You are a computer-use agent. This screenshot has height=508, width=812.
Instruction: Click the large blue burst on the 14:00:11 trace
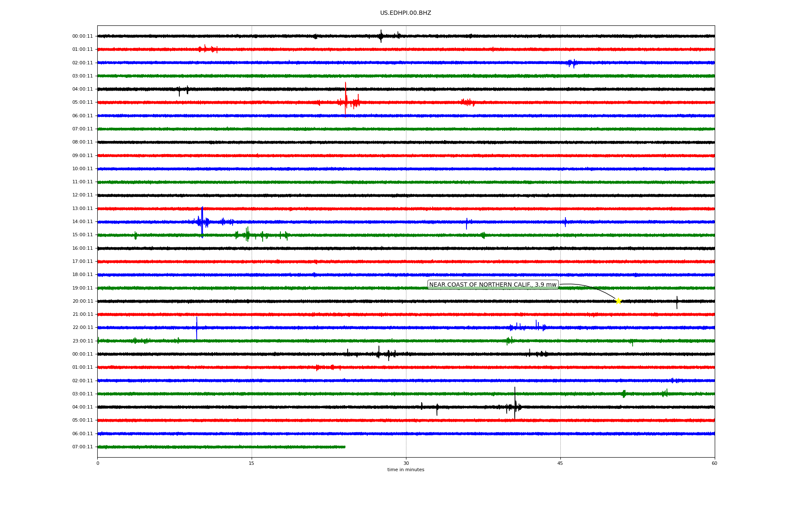point(202,222)
